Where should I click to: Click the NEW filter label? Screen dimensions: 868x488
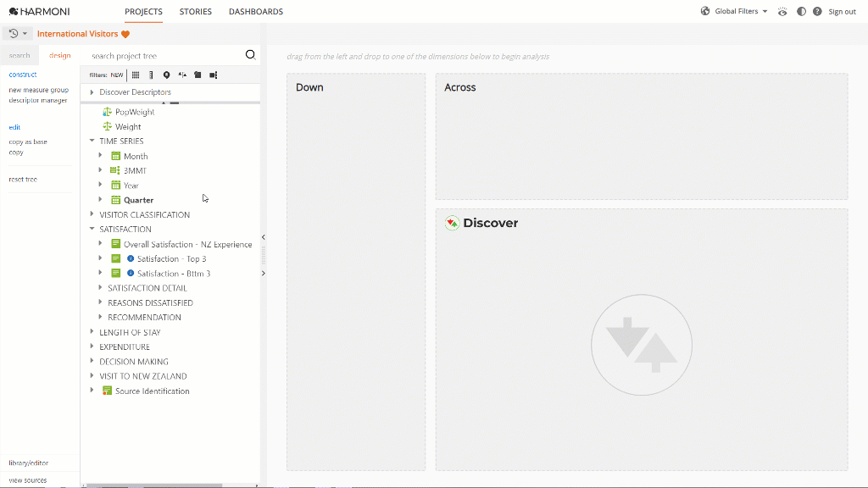point(117,75)
